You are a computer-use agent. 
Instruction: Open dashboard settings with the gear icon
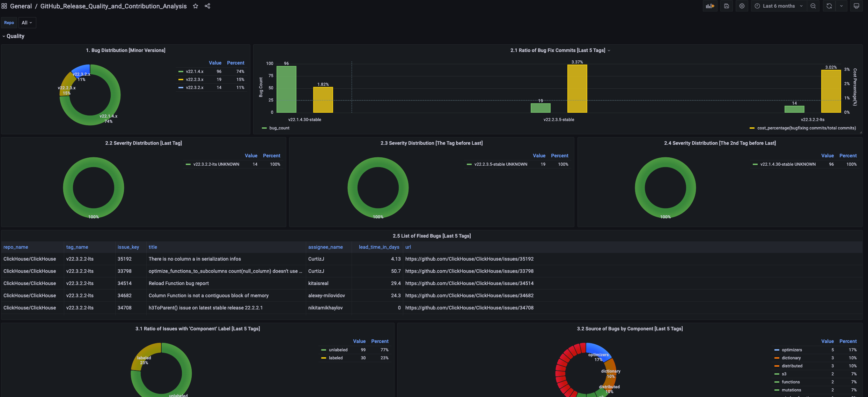pyautogui.click(x=742, y=6)
